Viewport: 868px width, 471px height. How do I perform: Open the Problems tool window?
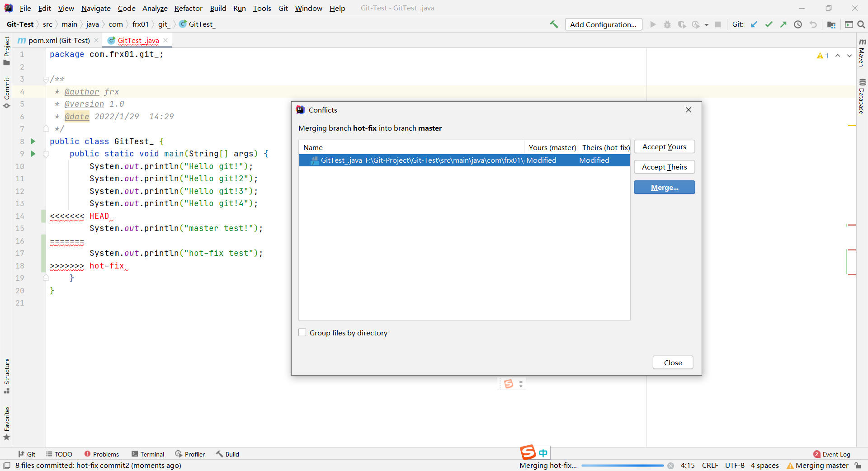(102, 454)
